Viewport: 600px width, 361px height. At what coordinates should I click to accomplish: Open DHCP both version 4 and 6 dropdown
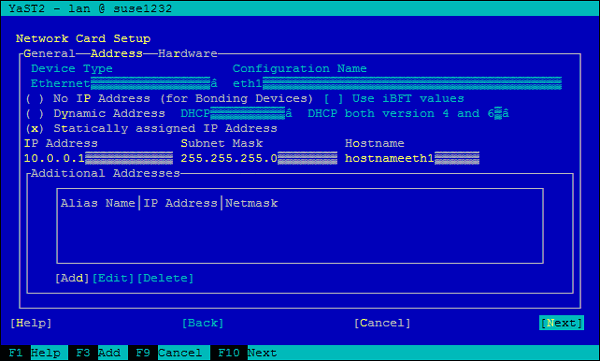click(x=408, y=113)
